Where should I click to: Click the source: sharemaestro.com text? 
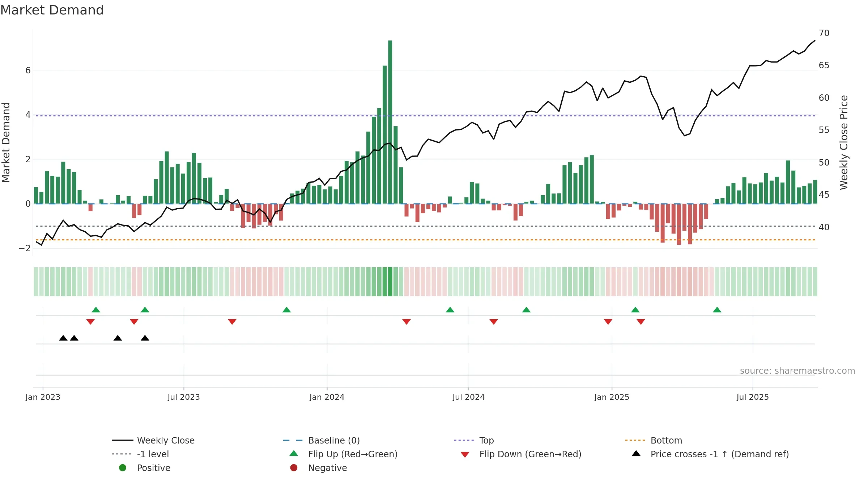[797, 371]
